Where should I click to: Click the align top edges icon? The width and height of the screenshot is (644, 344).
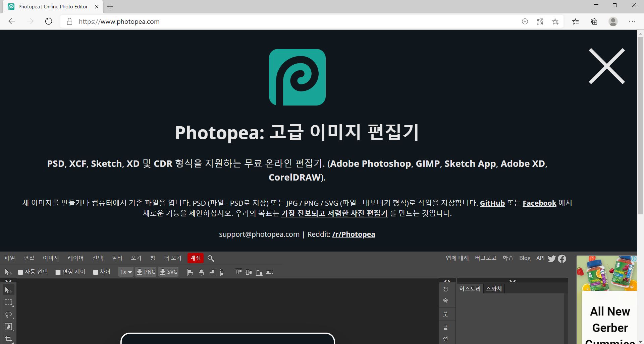point(238,272)
